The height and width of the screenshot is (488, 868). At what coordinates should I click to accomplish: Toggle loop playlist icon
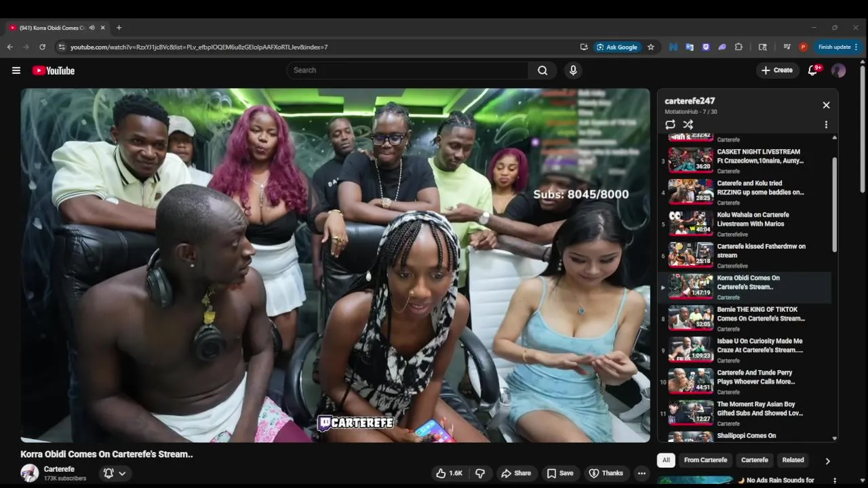click(x=670, y=125)
